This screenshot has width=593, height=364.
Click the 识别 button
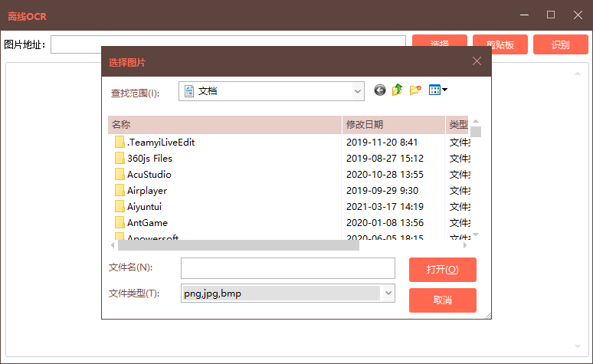(560, 45)
